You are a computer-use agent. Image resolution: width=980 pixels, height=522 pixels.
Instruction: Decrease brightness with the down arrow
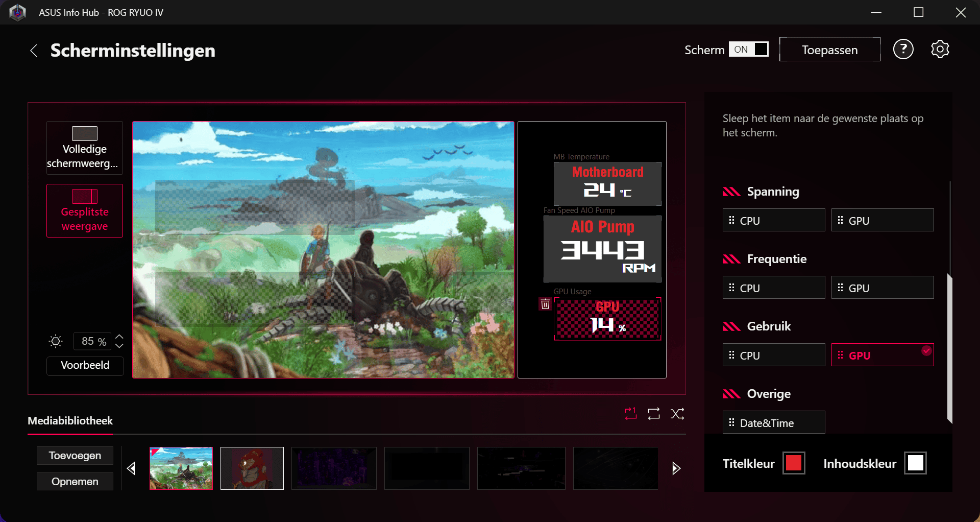(x=119, y=346)
